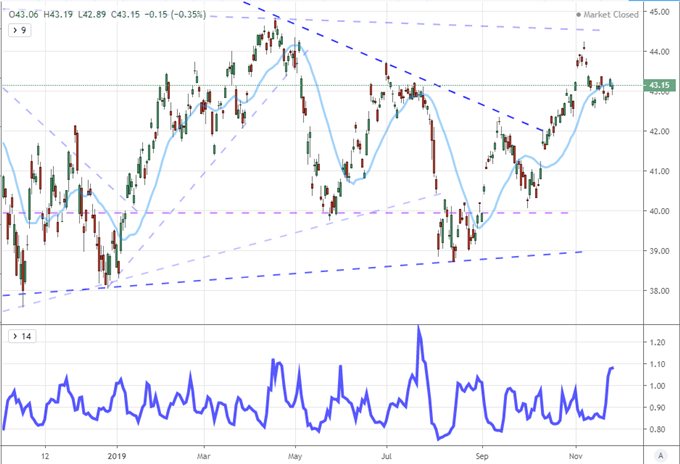Select the 42.00 price axis label
The image size is (680, 464).
(x=659, y=131)
